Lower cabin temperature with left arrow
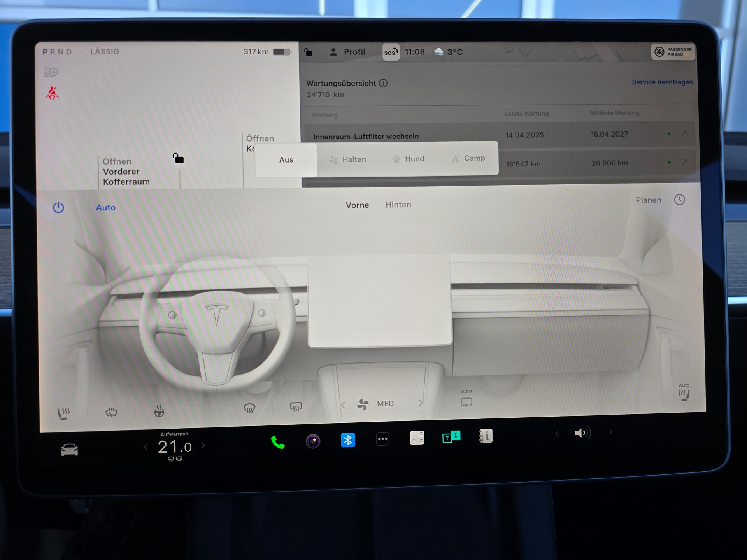This screenshot has width=747, height=560. (146, 447)
